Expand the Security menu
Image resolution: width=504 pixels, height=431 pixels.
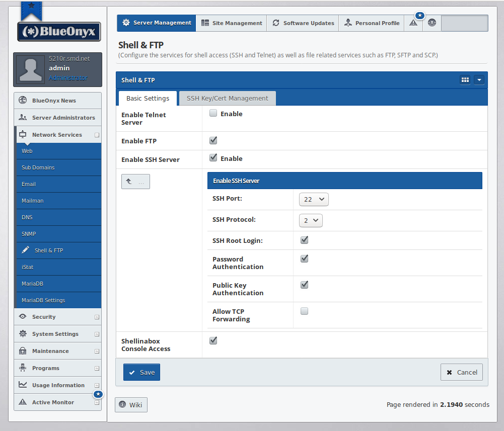coord(97,317)
